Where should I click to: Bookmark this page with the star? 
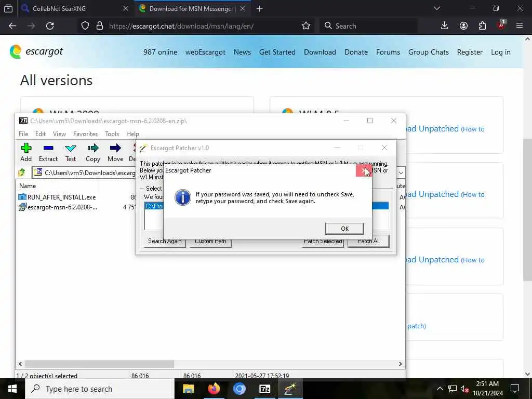point(305,26)
